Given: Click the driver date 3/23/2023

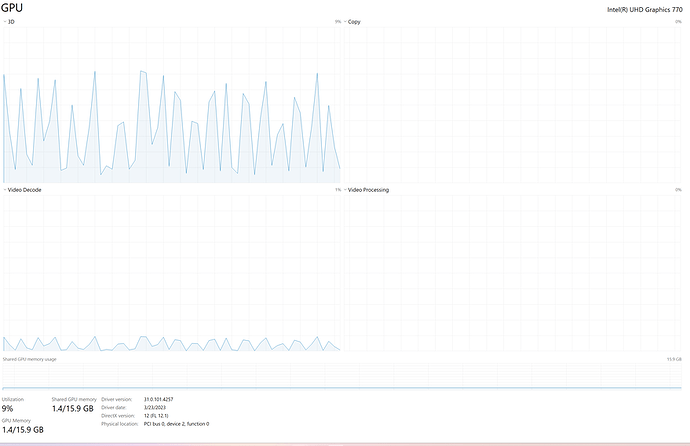Looking at the screenshot, I should pos(155,407).
